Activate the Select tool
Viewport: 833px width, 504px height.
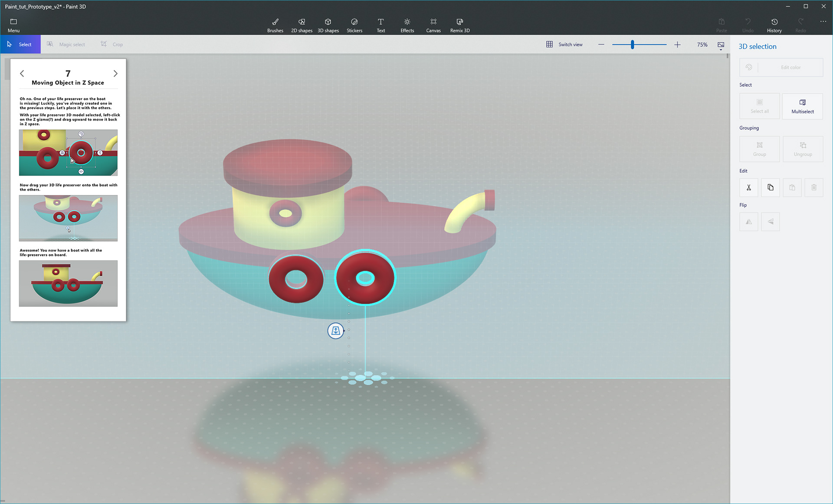click(x=20, y=44)
